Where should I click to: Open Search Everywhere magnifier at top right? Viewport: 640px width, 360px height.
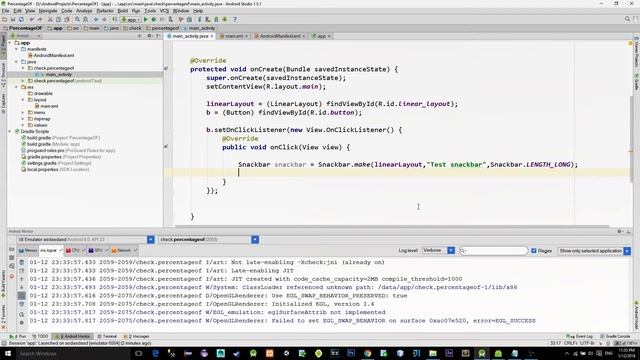coord(627,19)
